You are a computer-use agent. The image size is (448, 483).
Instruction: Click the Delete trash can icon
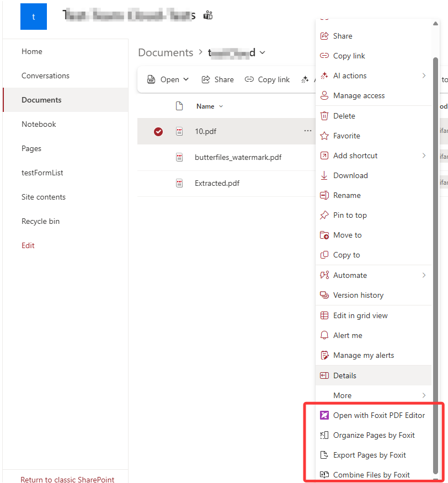point(324,116)
